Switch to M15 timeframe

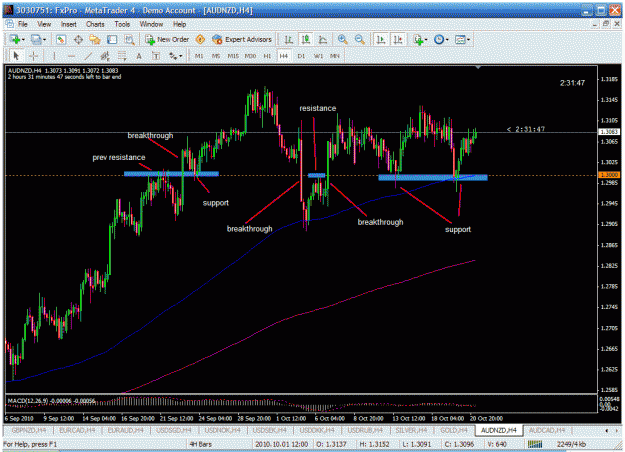coord(233,56)
